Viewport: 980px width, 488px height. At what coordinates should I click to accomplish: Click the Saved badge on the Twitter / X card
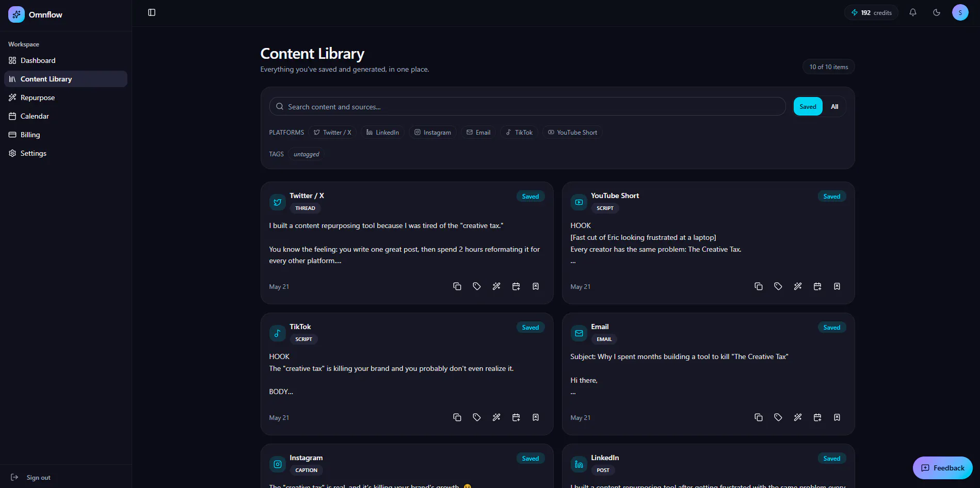pos(531,197)
